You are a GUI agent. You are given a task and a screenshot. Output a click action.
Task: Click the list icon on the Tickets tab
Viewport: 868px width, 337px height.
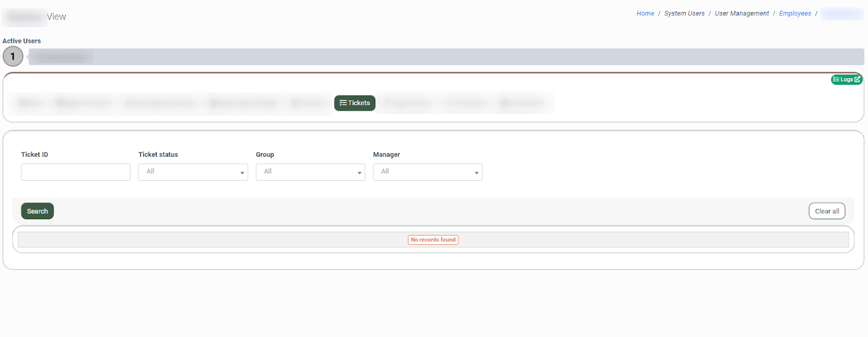(x=343, y=103)
